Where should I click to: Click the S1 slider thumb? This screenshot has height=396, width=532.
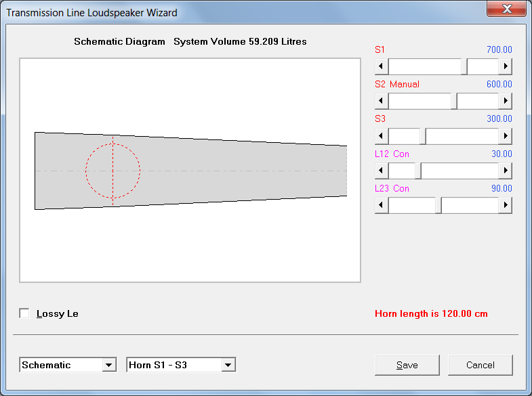click(x=464, y=66)
